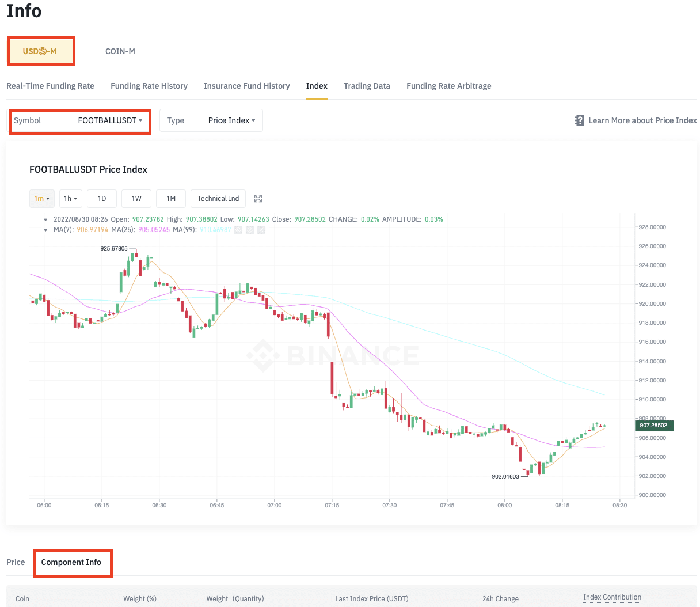Viewport: 700px width, 607px height.
Task: Click the Learn More book icon
Action: (579, 120)
